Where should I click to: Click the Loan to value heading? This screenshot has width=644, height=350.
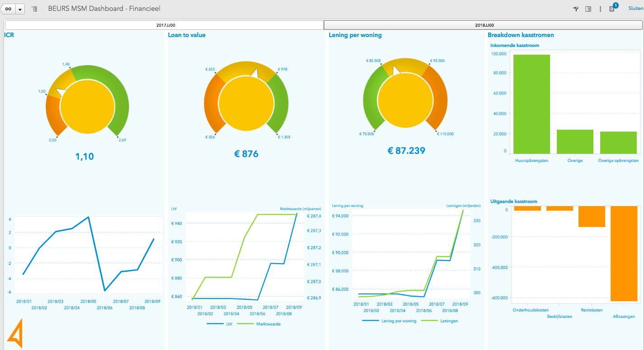(187, 35)
